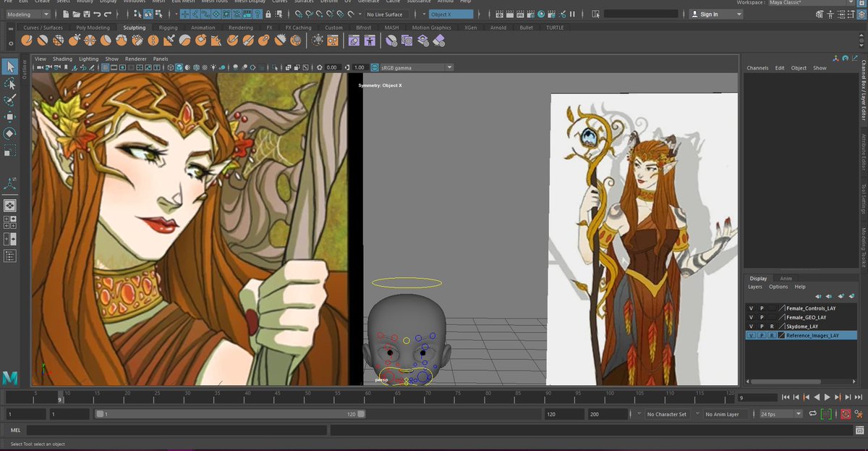Toggle visibility V of Skydome_LAY layer
868x451 pixels.
[x=751, y=326]
